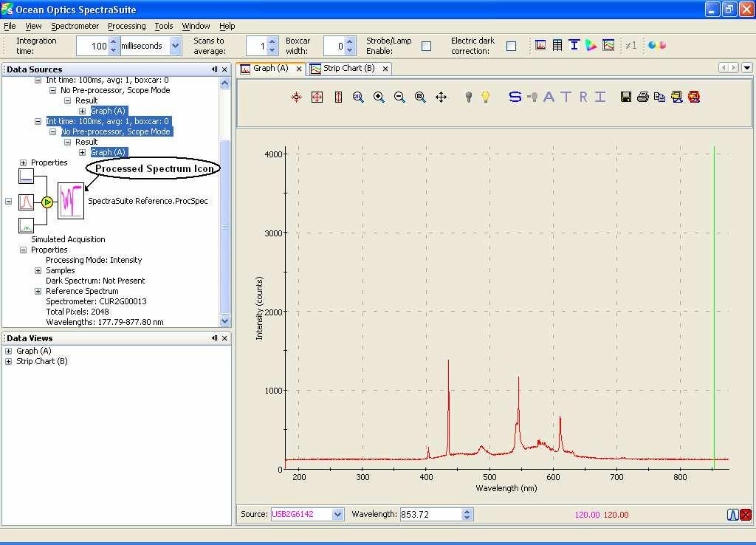Close the Data Views panel

224,338
